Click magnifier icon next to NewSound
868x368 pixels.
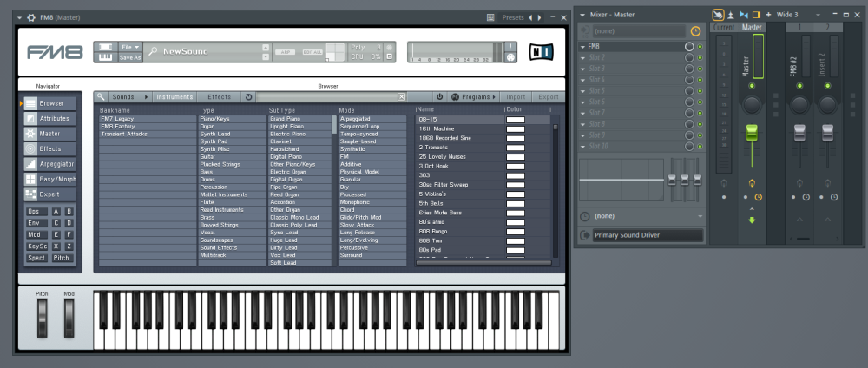coord(154,51)
